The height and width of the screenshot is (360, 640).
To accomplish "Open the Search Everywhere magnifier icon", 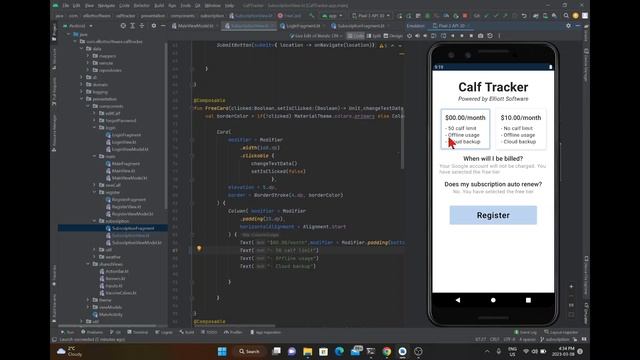I will [x=566, y=16].
